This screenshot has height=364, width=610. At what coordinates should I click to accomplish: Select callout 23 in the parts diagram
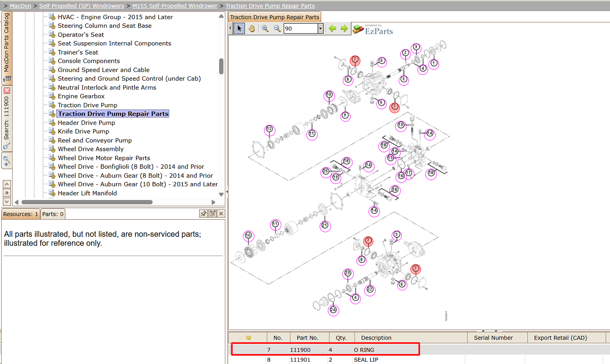(348, 273)
